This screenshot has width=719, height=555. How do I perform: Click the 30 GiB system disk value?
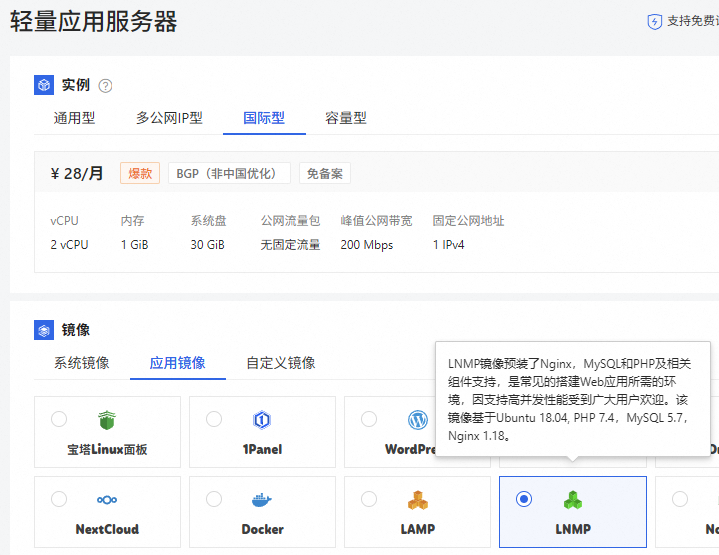(x=207, y=245)
